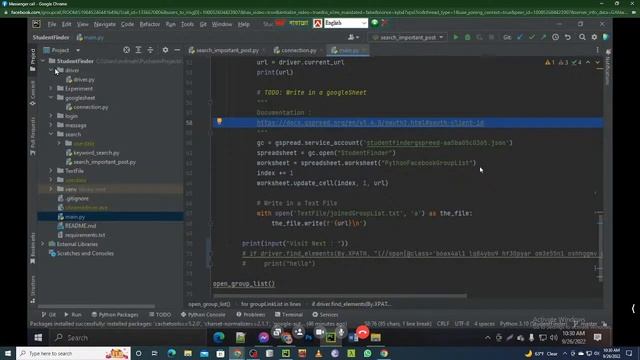Open the Commit sidebar tool button
The image size is (640, 360).
(33, 93)
